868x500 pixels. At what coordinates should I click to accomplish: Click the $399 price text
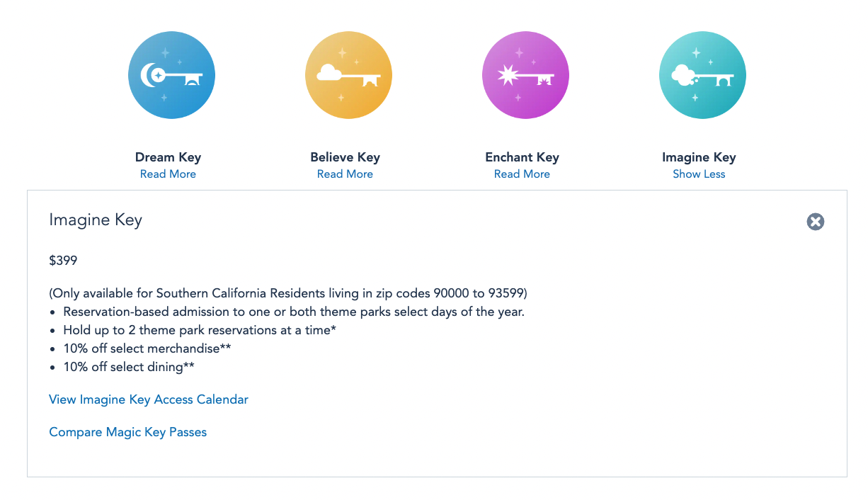[63, 261]
